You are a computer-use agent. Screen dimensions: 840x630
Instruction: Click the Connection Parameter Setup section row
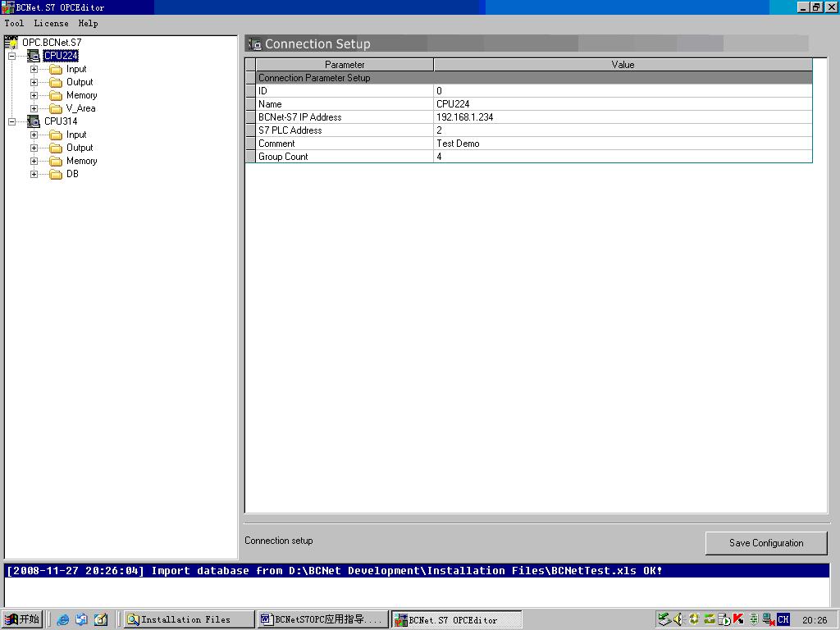[x=533, y=78]
